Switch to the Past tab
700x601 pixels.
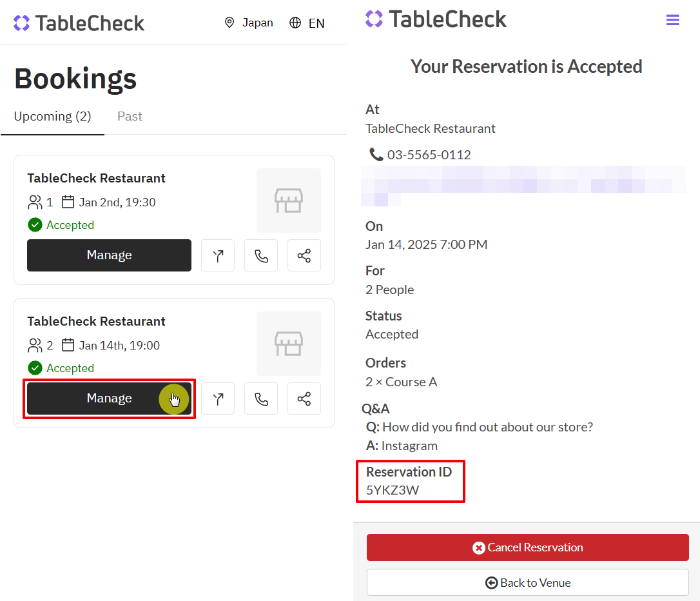pos(130,117)
